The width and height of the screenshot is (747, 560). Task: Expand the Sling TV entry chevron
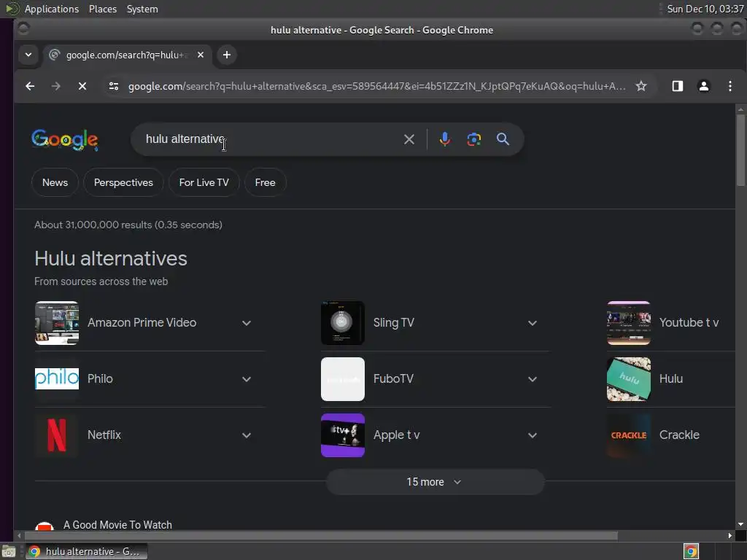click(532, 323)
